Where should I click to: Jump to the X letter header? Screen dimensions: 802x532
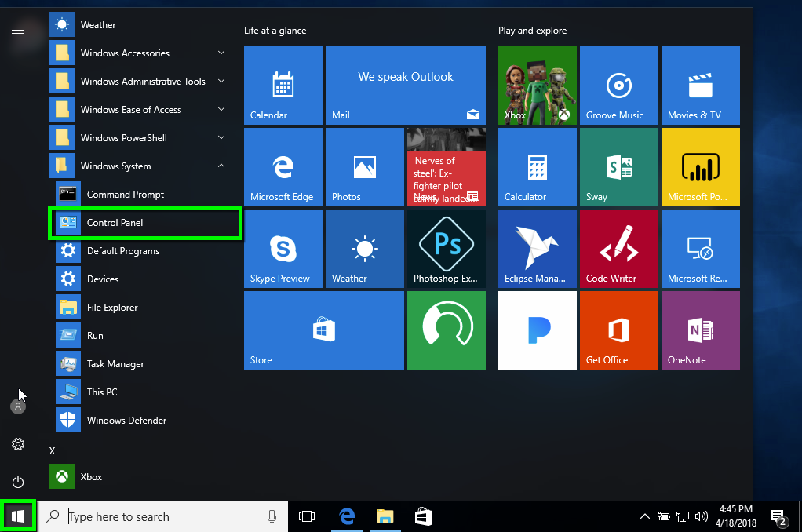52,450
